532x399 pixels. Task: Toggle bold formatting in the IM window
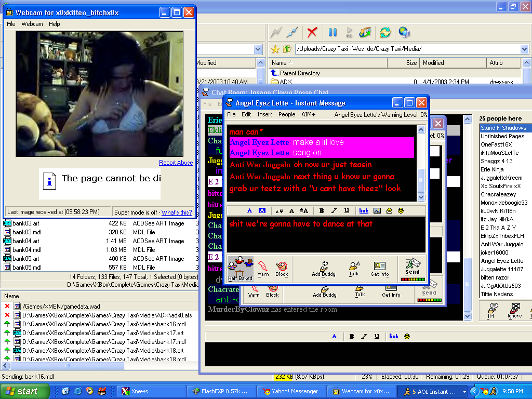(322, 210)
